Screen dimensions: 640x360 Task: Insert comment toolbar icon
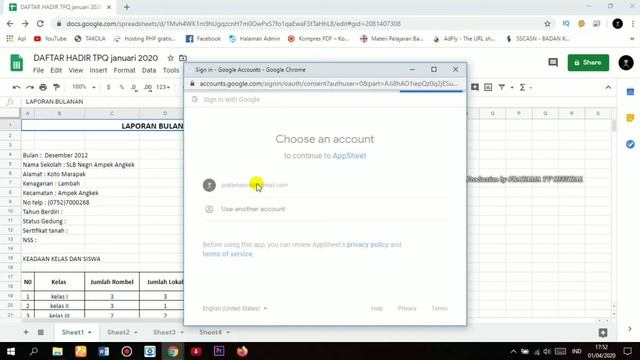point(475,87)
